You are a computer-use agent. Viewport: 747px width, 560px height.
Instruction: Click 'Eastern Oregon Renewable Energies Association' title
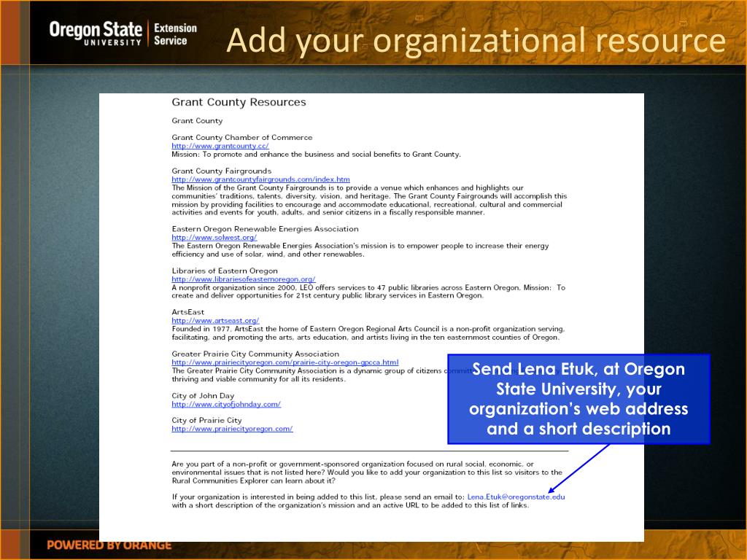tap(265, 229)
